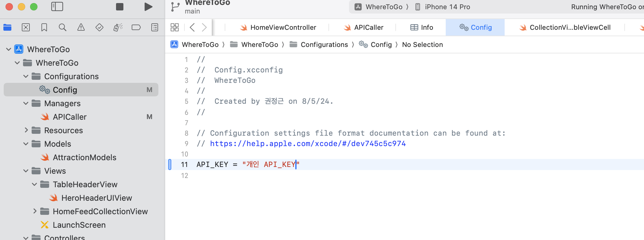Expand the Resources folder
Image resolution: width=644 pixels, height=240 pixels.
pyautogui.click(x=26, y=130)
